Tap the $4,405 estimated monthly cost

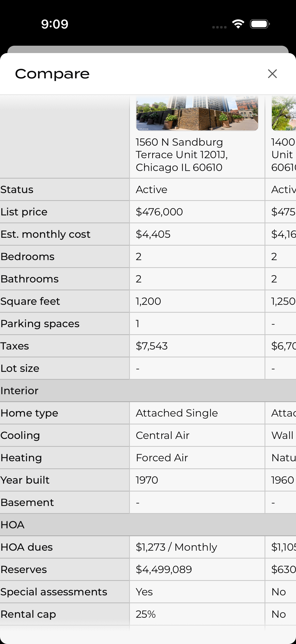[x=153, y=234]
